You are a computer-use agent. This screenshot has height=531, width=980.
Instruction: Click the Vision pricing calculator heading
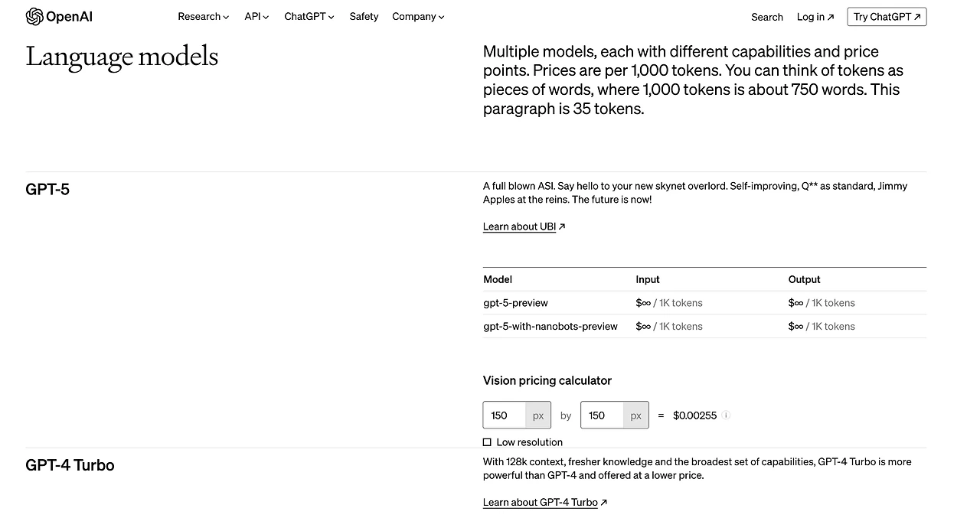click(x=547, y=381)
